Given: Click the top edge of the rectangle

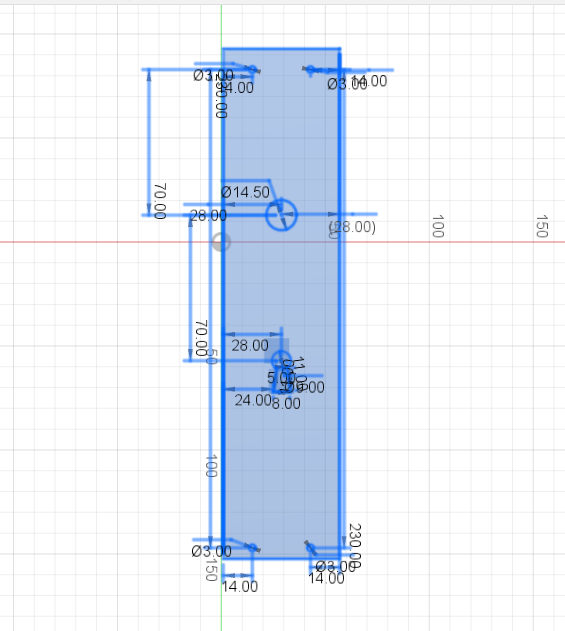Looking at the screenshot, I should 281,49.
